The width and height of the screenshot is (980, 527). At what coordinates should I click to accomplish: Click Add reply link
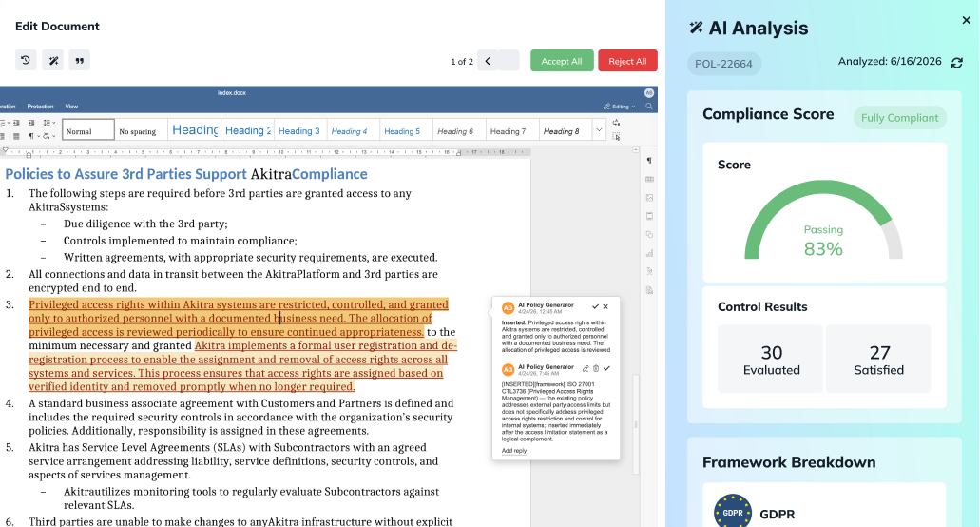513,451
